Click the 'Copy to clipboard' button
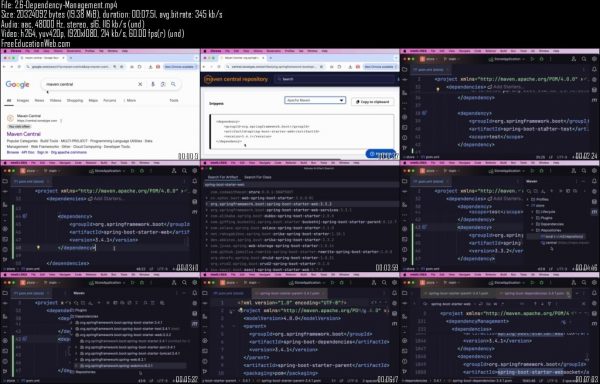The width and height of the screenshot is (600, 384). (372, 102)
